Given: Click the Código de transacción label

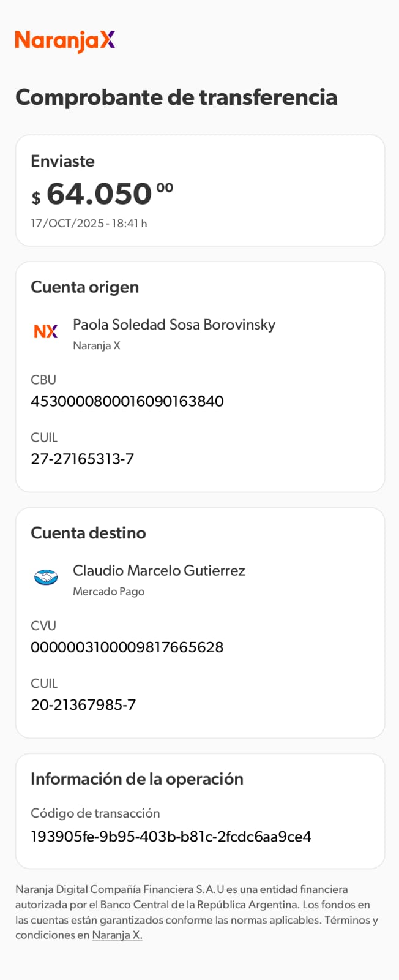Looking at the screenshot, I should (95, 813).
